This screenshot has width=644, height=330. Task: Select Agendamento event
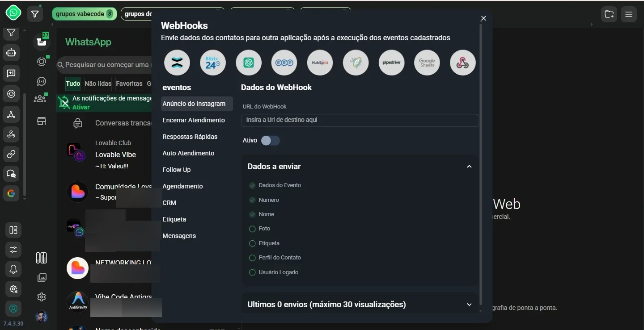coord(182,186)
